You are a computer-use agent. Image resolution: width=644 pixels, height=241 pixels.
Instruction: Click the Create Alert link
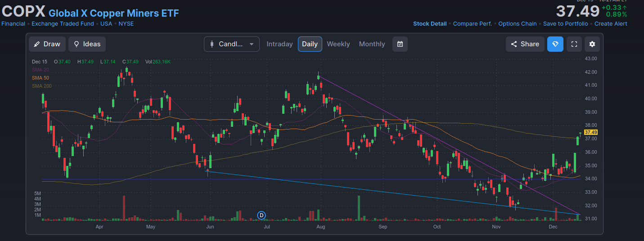click(610, 24)
